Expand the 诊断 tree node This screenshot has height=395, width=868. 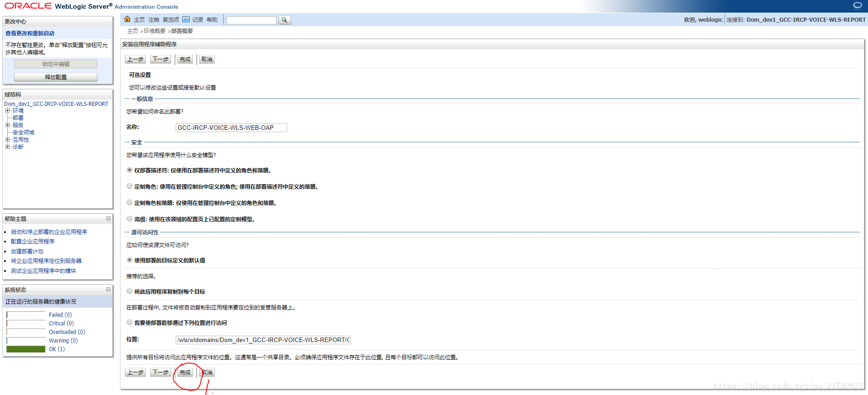click(7, 147)
